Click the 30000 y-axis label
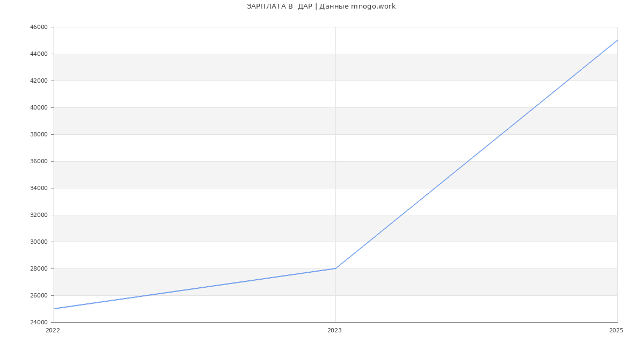Screen dimensions: 644x349 tap(39, 242)
